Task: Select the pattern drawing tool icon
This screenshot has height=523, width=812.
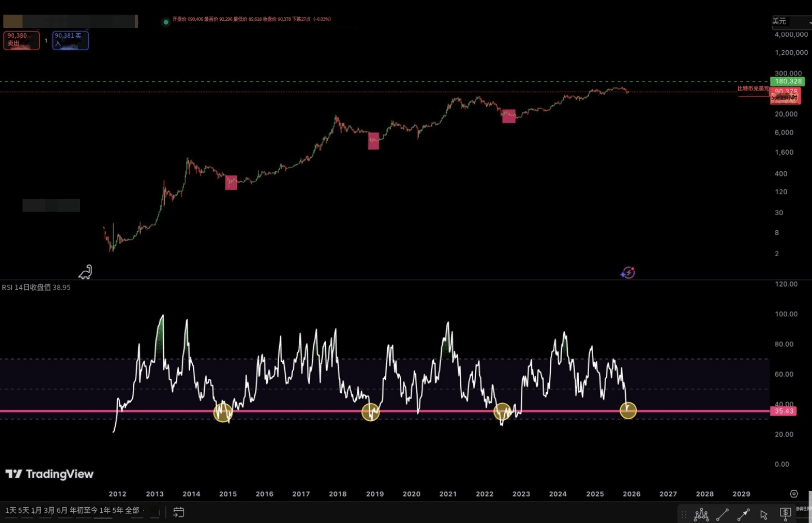Action: 702,514
